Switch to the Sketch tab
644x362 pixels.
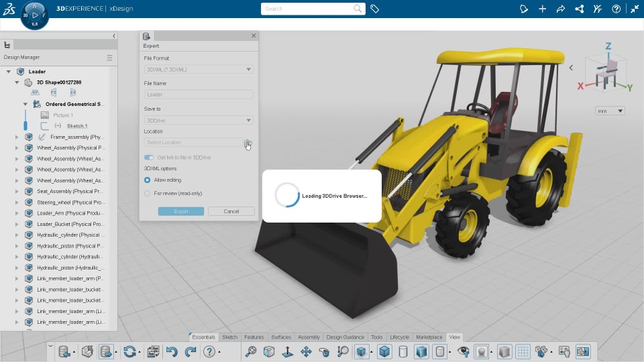click(229, 337)
